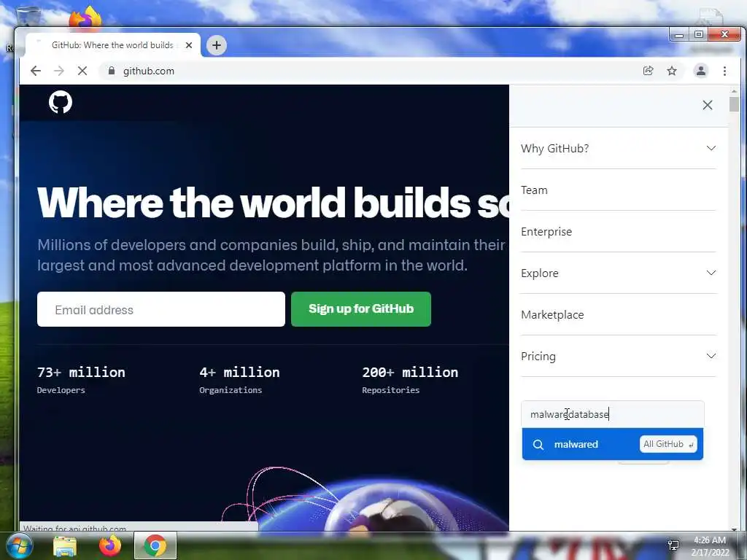Viewport: 747px width, 560px height.
Task: Click the search magnifier in the suggestion
Action: click(538, 445)
